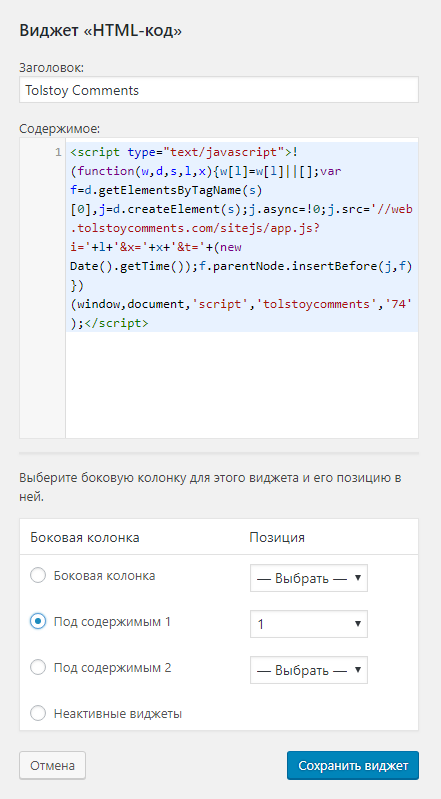Click the Сохранить виджет save button
The image size is (441, 799).
(x=353, y=765)
